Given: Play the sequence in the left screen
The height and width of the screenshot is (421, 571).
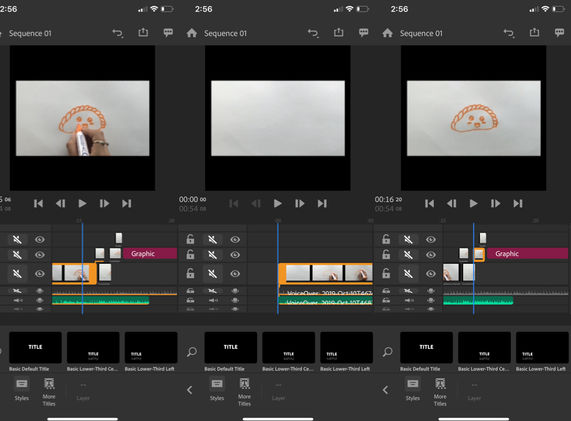Looking at the screenshot, I should 82,203.
